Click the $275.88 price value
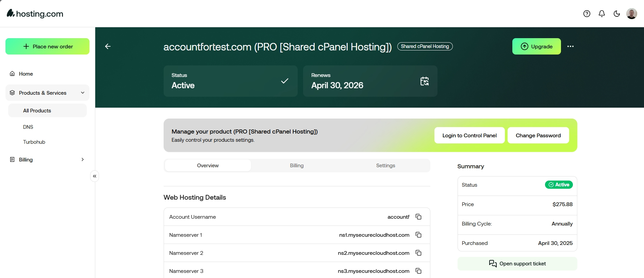Screen dimensions: 644x278 (x=562, y=204)
